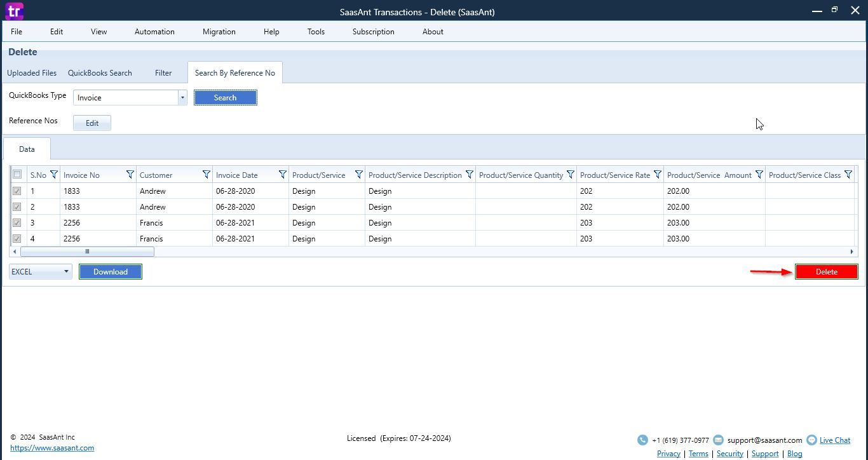868x460 pixels.
Task: Open the Support link in footer
Action: coord(765,454)
